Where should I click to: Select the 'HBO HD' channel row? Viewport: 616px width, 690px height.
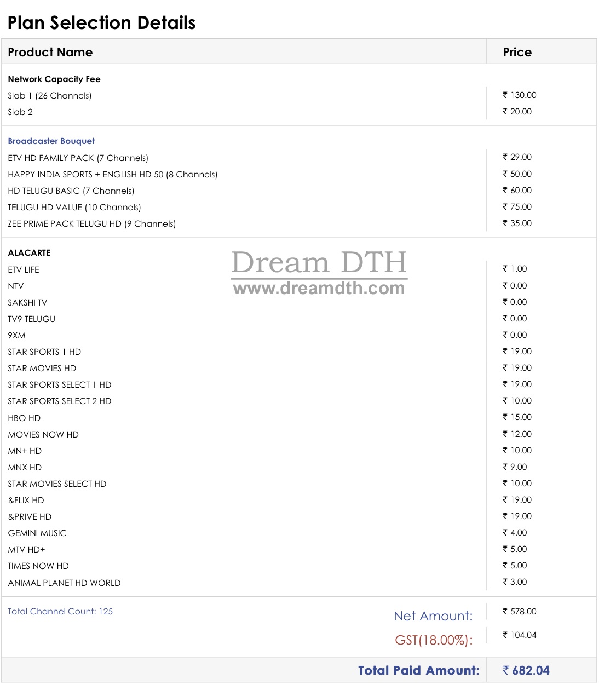24,418
